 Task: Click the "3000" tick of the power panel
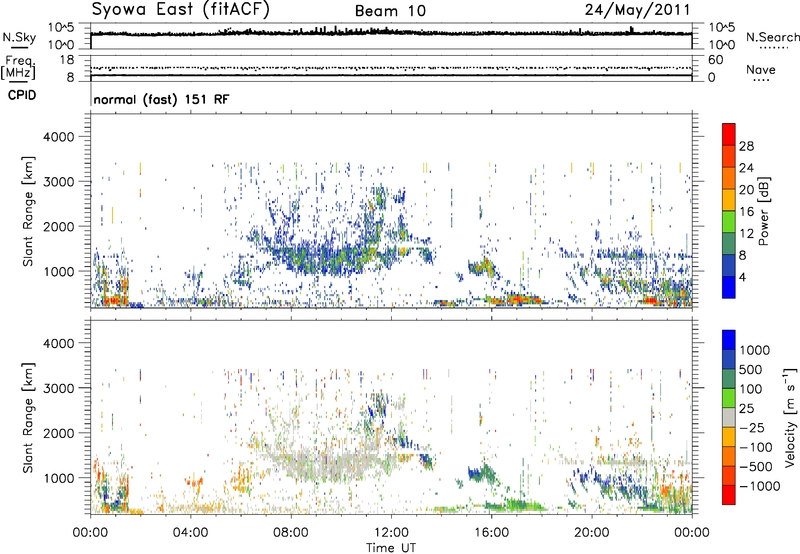coord(59,182)
